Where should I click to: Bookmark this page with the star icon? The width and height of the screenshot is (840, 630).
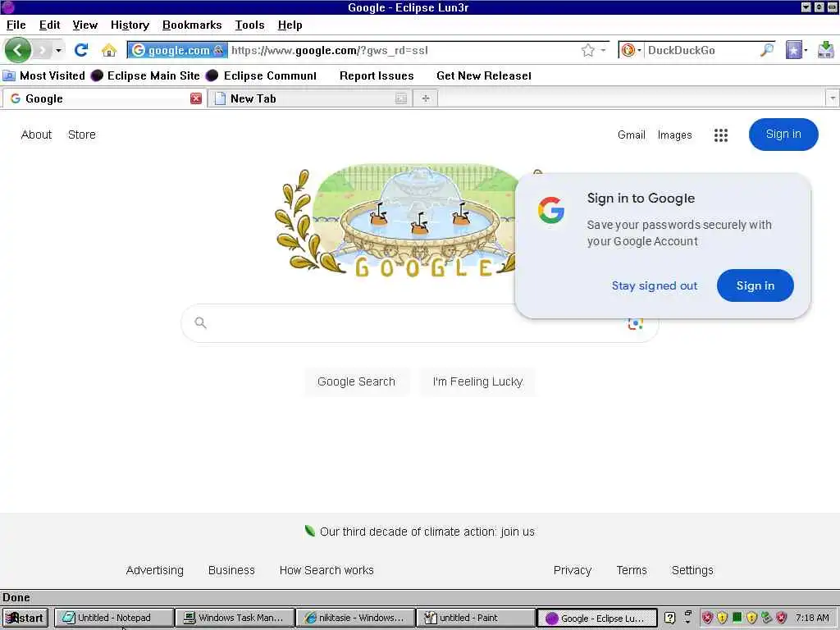(587, 50)
